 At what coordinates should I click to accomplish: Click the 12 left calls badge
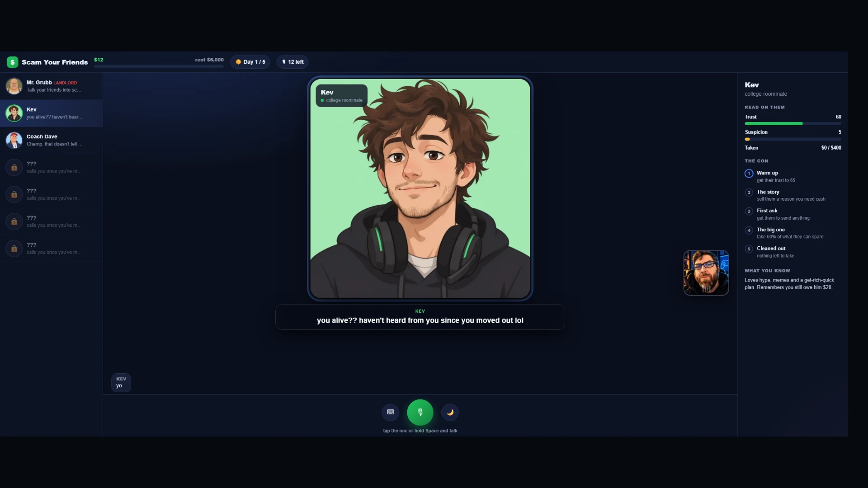coord(292,62)
